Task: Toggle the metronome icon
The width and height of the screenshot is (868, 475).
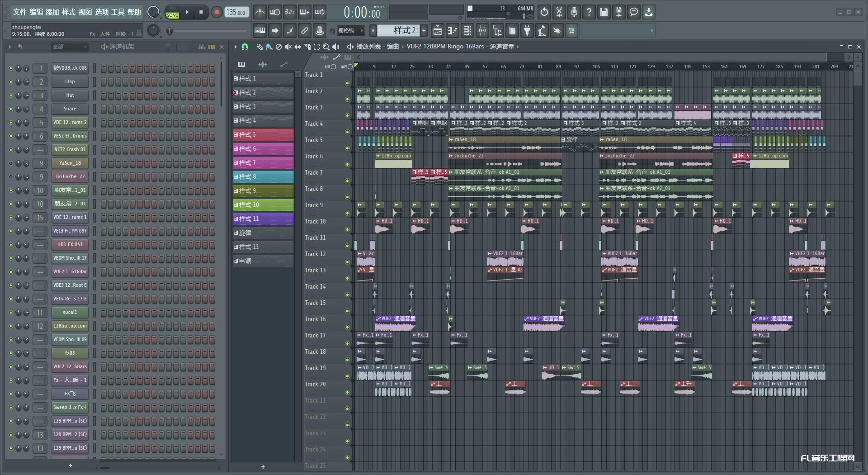Action: (x=259, y=12)
